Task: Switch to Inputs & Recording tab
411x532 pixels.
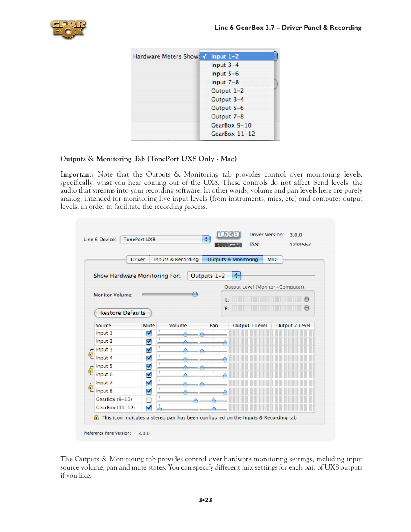Action: click(176, 259)
